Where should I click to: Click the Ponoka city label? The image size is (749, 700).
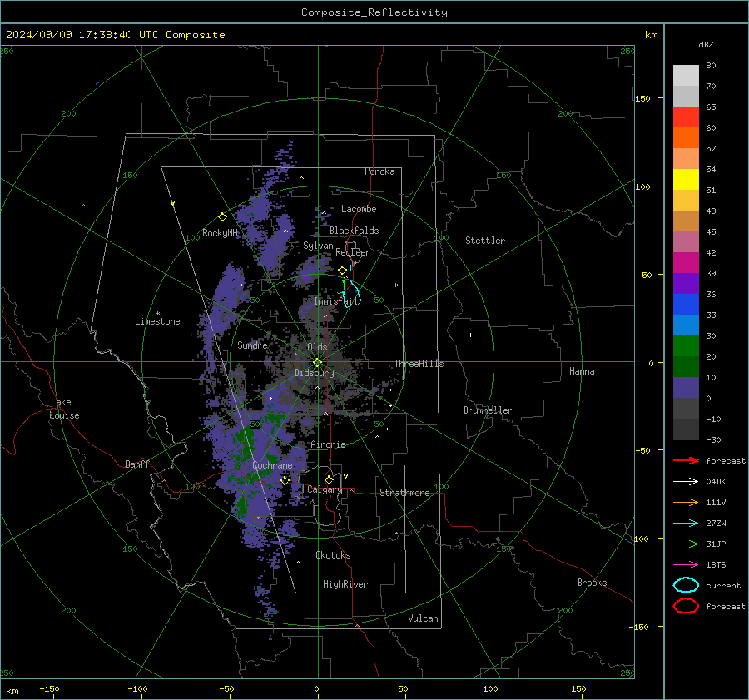(x=379, y=172)
